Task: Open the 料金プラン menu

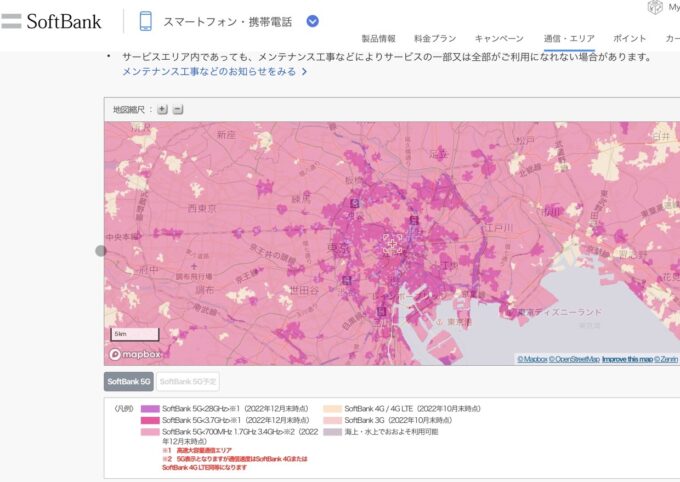Action: coord(435,39)
